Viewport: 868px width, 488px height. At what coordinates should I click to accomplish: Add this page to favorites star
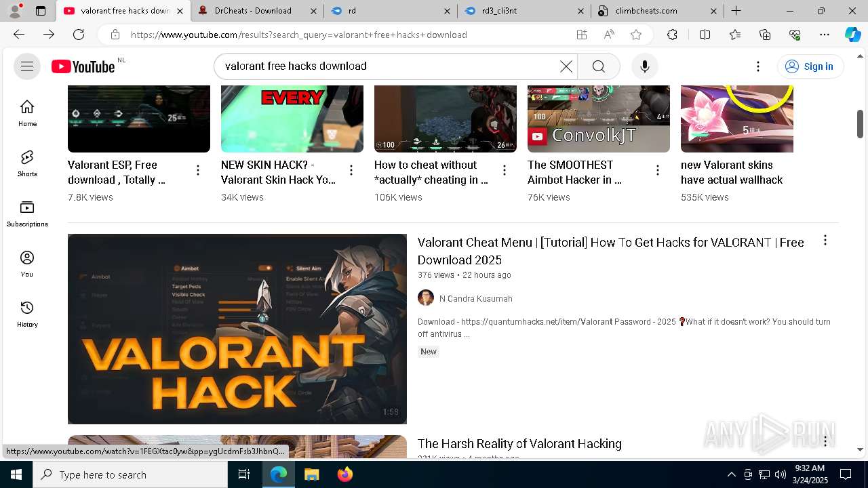(x=636, y=35)
